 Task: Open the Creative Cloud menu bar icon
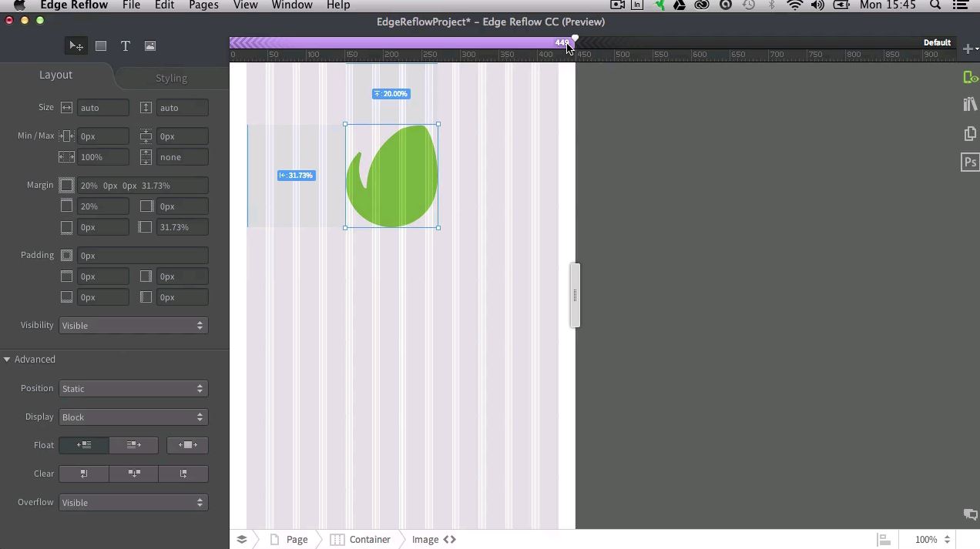[x=702, y=5]
